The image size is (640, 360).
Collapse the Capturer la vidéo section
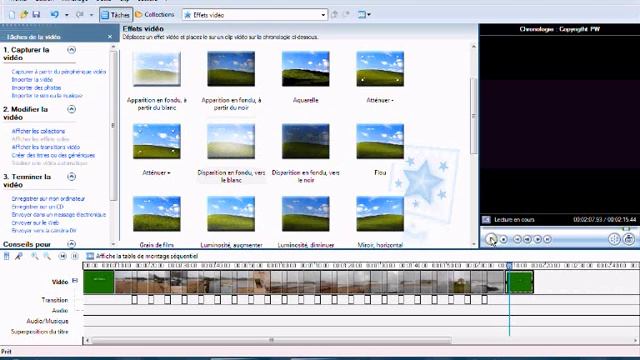coord(71,50)
